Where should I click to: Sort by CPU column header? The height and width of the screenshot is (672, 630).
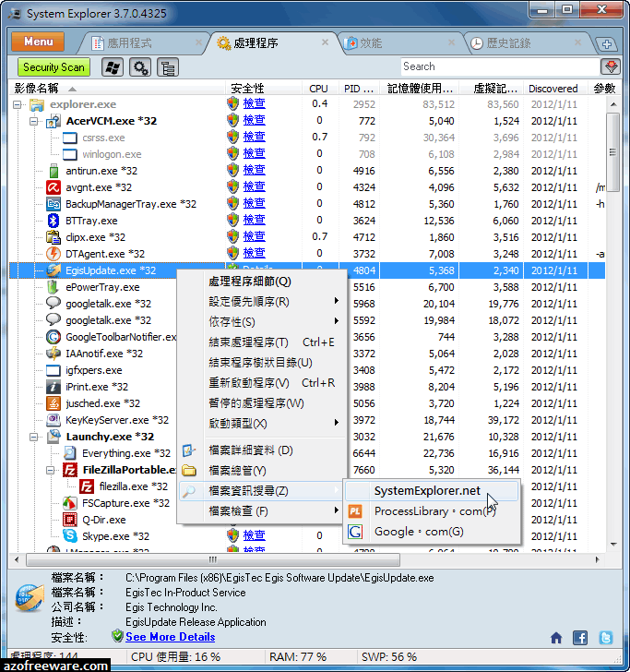tap(318, 89)
